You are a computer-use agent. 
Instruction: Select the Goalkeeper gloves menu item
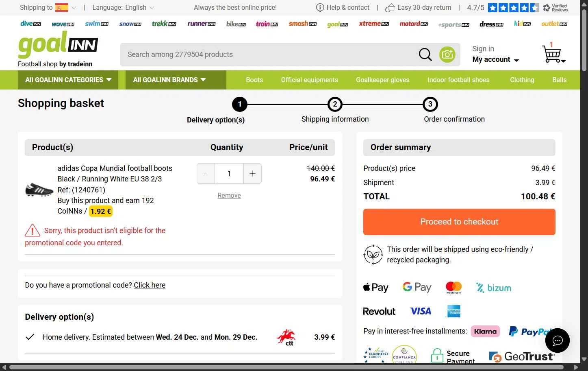point(383,80)
